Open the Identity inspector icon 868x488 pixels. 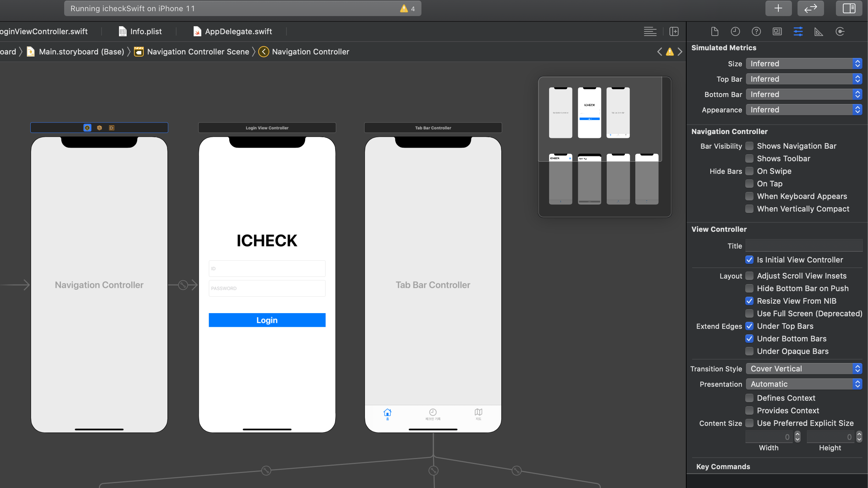click(x=777, y=32)
